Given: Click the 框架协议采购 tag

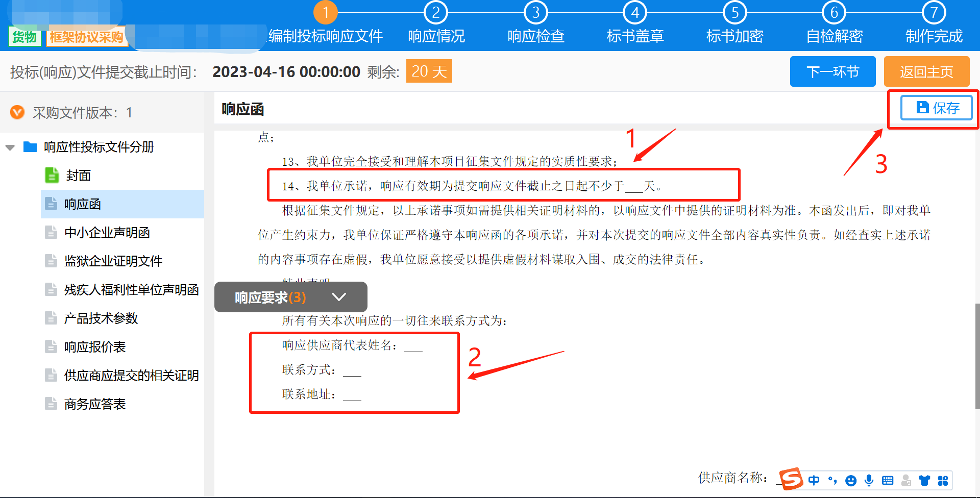Looking at the screenshot, I should (x=86, y=37).
